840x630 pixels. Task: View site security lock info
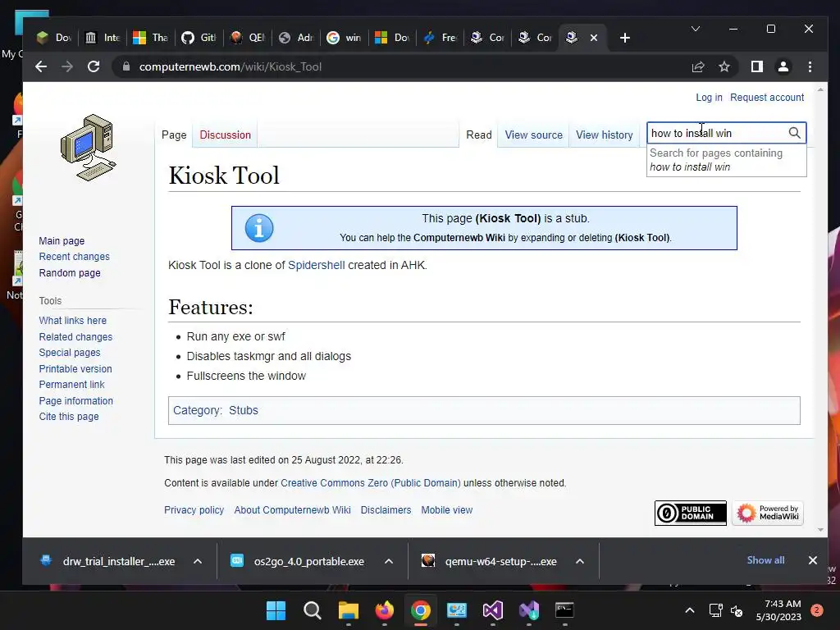click(126, 66)
